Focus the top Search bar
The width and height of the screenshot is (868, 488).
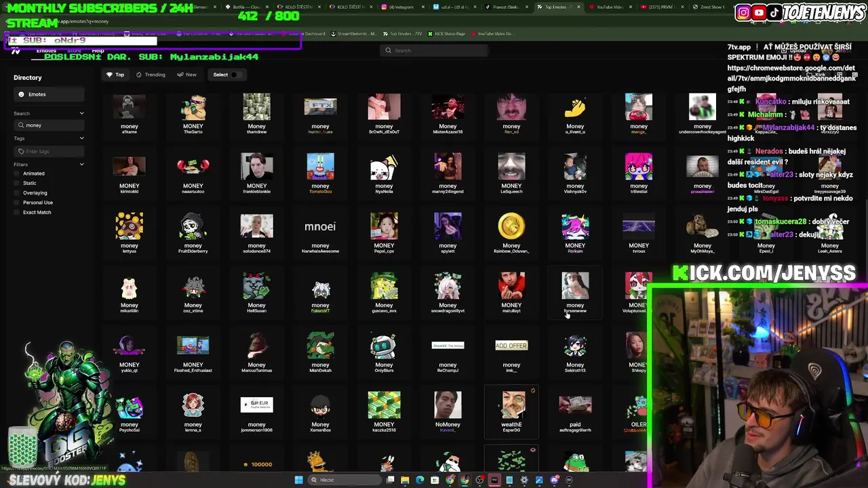pos(434,50)
